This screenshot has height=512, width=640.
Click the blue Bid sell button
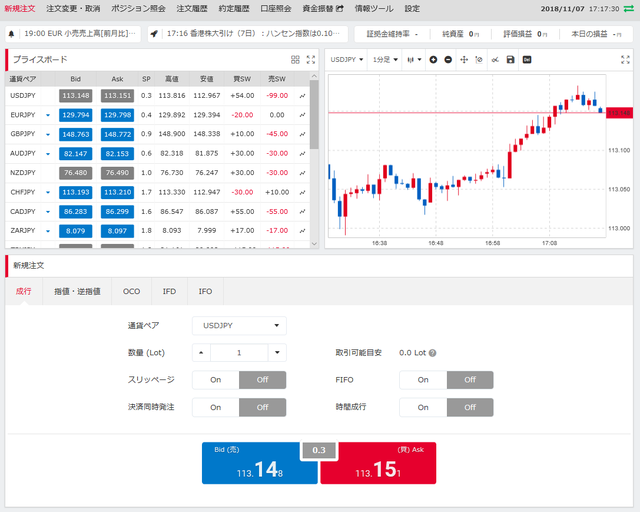pyautogui.click(x=260, y=463)
